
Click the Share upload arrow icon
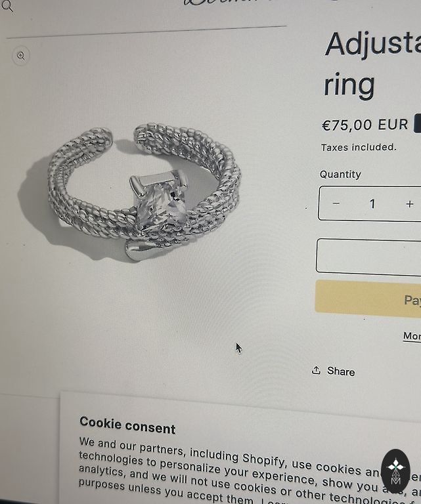316,370
